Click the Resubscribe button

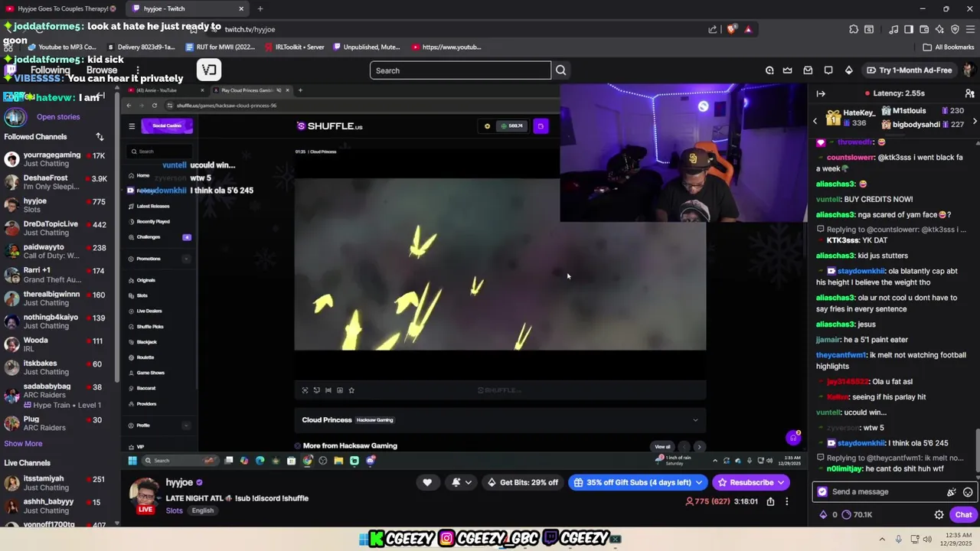pyautogui.click(x=750, y=482)
